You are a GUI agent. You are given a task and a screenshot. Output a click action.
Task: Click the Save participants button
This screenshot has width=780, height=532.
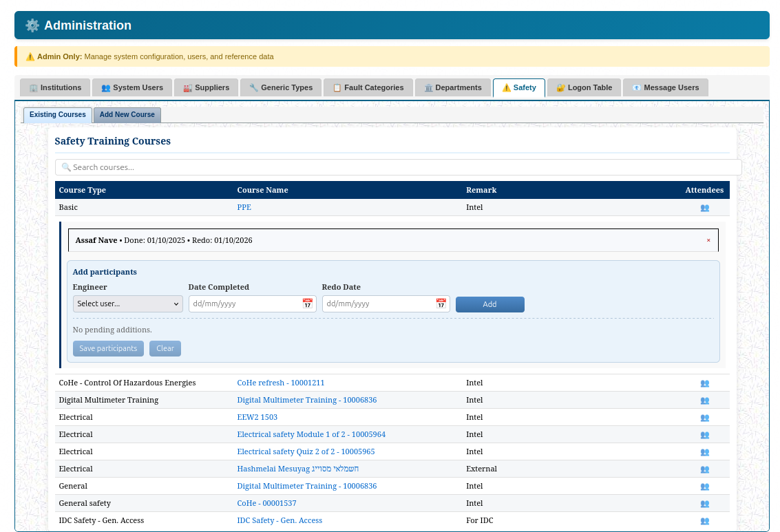click(108, 348)
